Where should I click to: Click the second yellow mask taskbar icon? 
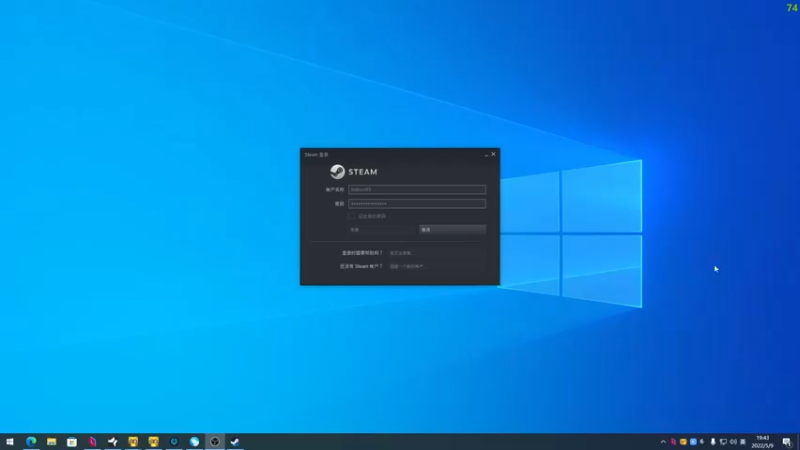coord(154,442)
